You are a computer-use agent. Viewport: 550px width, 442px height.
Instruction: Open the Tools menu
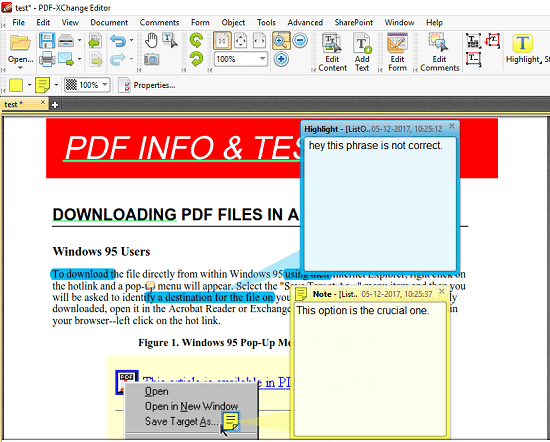(266, 22)
